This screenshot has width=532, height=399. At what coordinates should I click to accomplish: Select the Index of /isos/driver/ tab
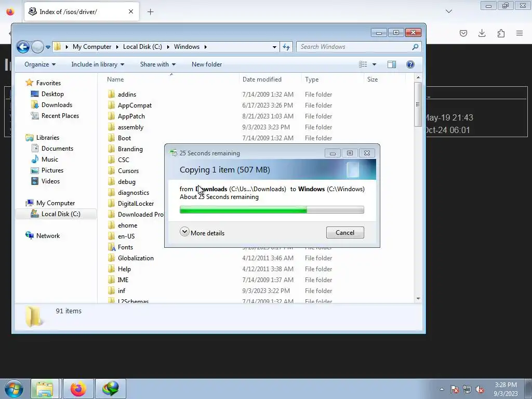coord(82,12)
